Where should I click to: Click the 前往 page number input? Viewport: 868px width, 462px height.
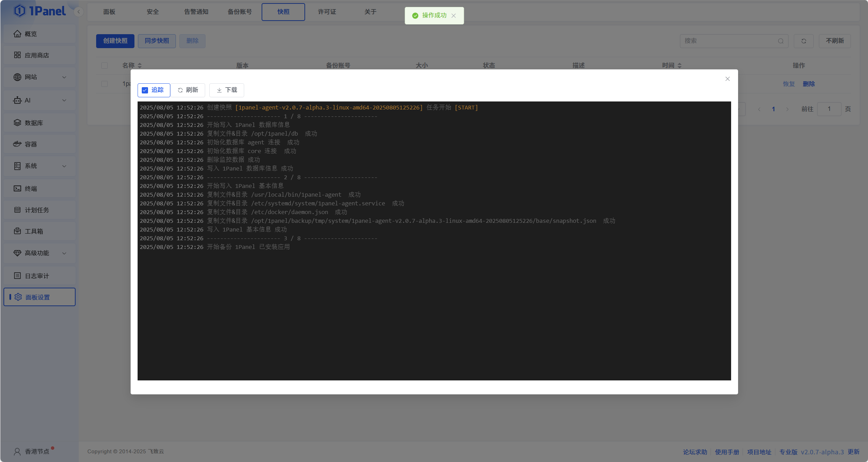click(x=829, y=109)
